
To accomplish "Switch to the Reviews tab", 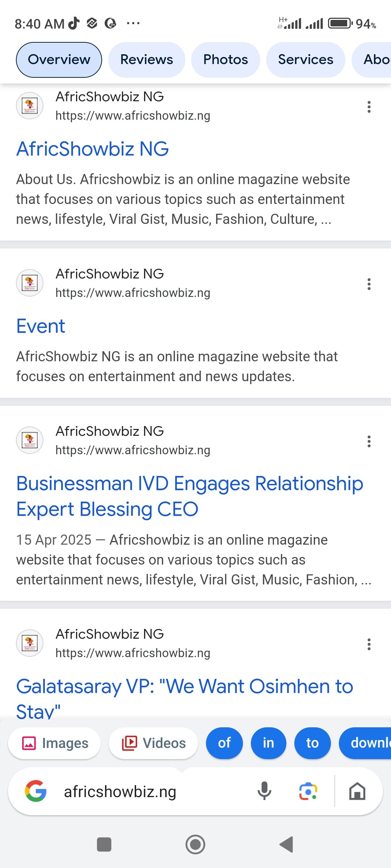I will [x=147, y=60].
